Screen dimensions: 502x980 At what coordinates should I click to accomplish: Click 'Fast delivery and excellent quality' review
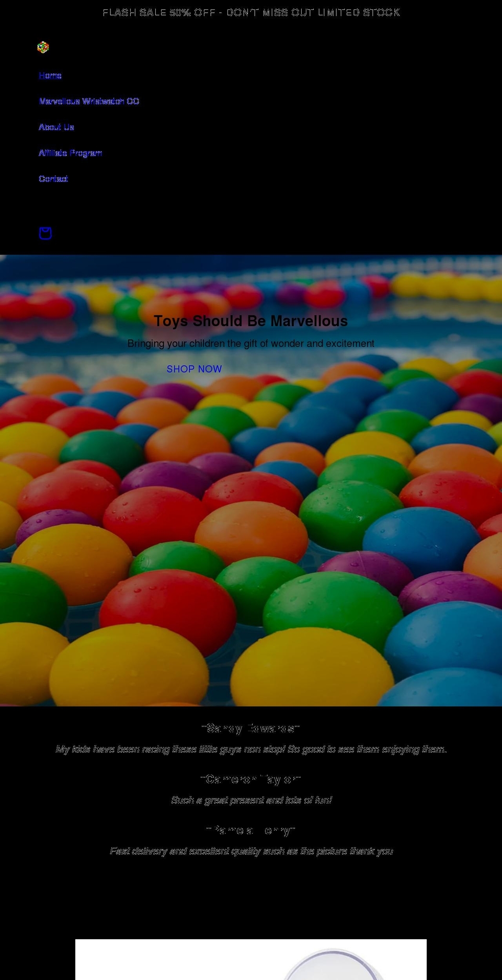click(251, 851)
